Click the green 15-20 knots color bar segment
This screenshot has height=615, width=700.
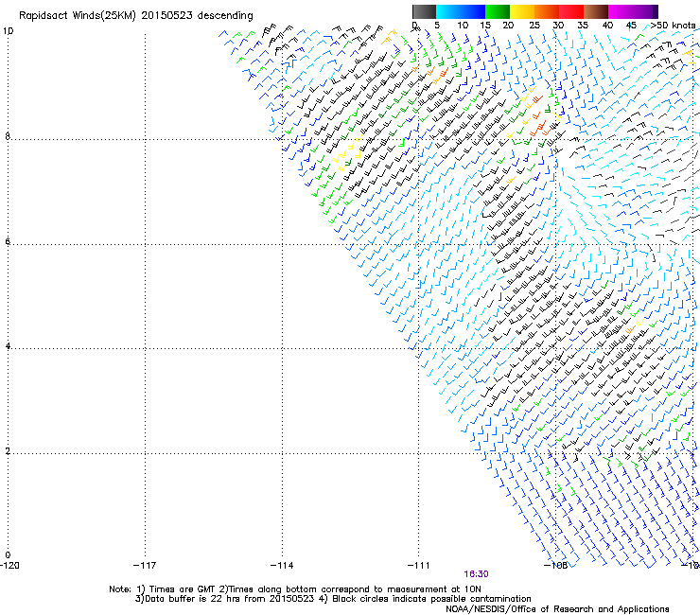click(x=498, y=11)
